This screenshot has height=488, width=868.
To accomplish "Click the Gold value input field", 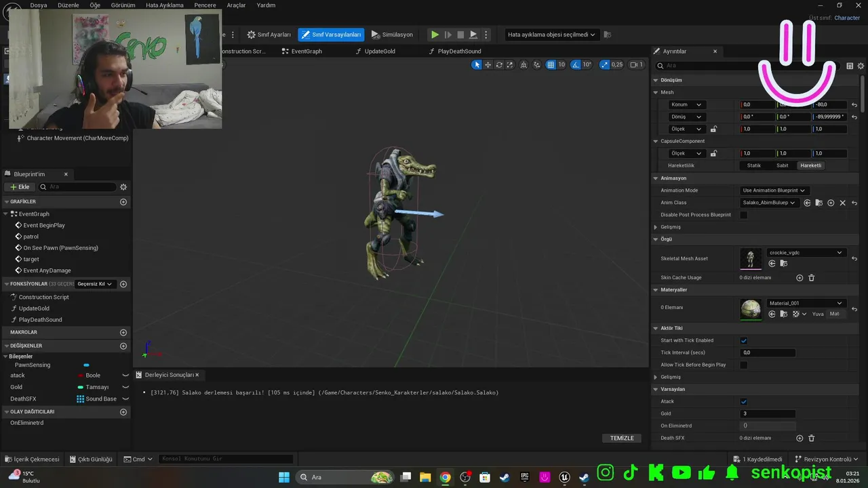I will pos(768,413).
